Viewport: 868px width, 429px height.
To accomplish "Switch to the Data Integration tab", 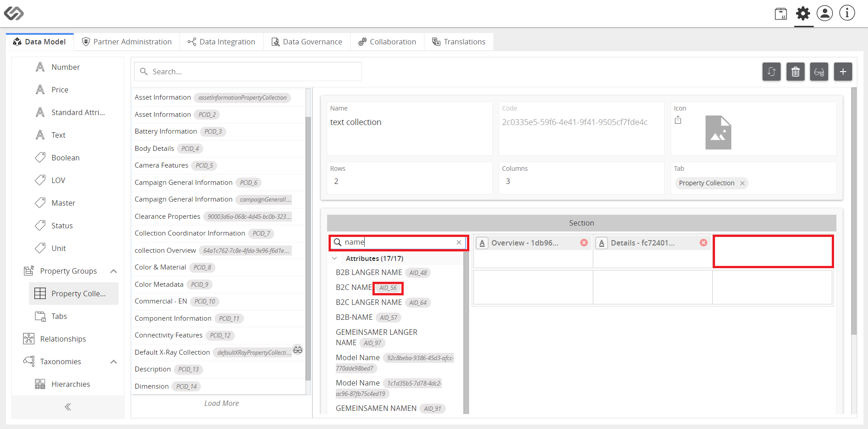I will [x=221, y=42].
